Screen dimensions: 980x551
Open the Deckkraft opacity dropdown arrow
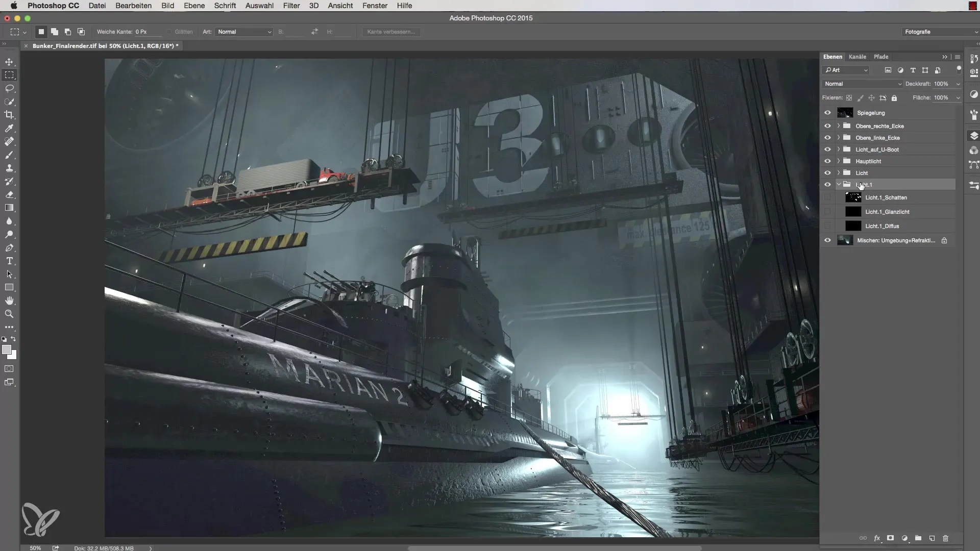click(x=958, y=84)
